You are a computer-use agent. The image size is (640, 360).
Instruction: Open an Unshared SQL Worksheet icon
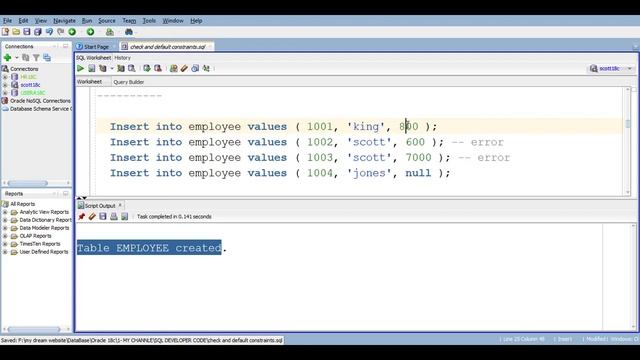click(x=173, y=69)
